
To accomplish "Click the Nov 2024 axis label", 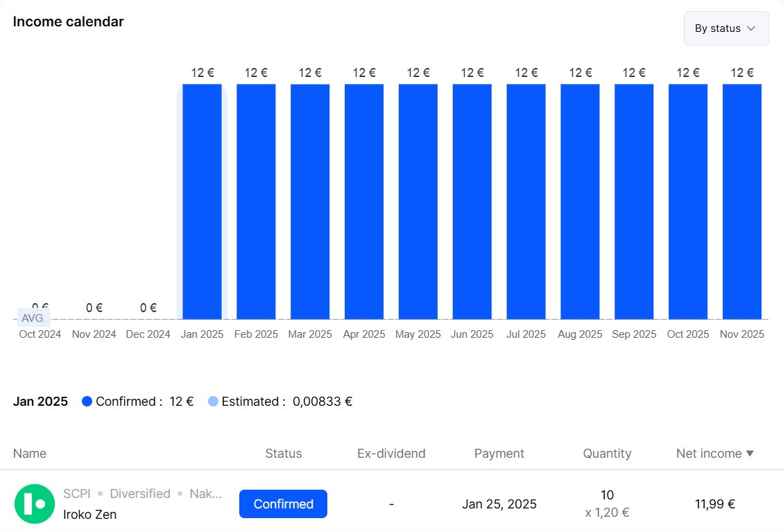I will 94,334.
